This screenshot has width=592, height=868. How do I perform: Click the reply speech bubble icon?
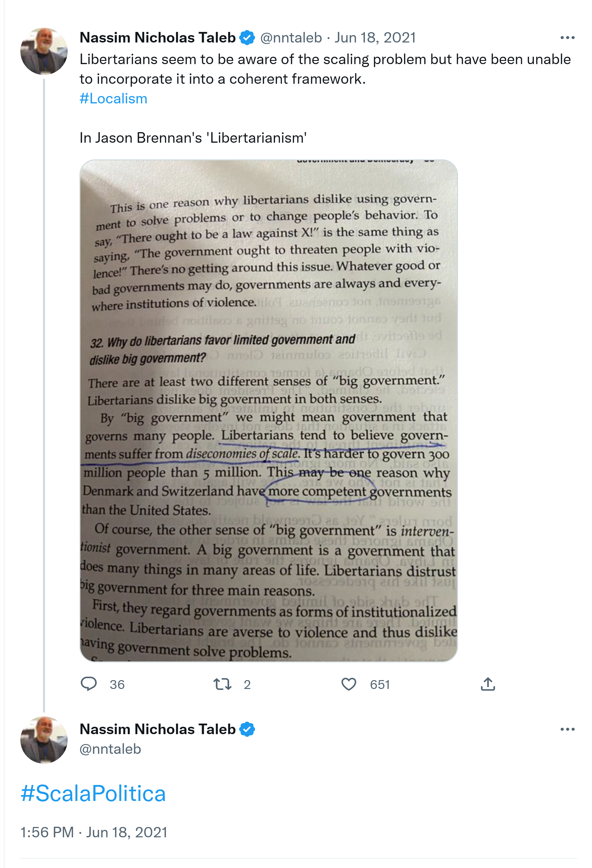tap(89, 684)
